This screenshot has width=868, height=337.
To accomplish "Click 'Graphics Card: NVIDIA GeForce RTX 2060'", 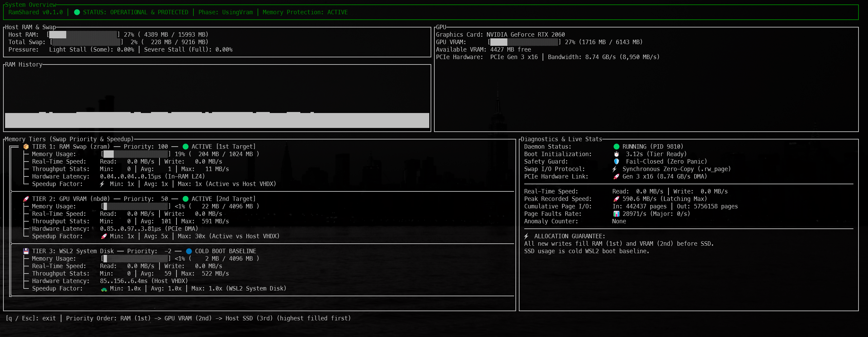I will click(x=501, y=35).
